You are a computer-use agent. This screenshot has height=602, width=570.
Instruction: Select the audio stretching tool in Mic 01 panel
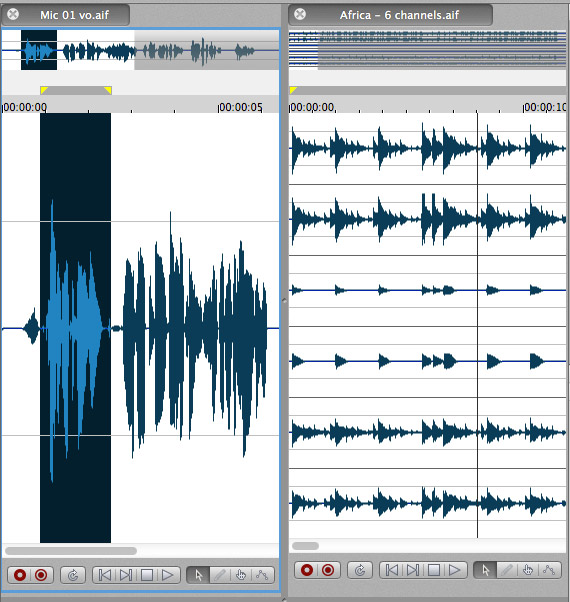tap(262, 575)
